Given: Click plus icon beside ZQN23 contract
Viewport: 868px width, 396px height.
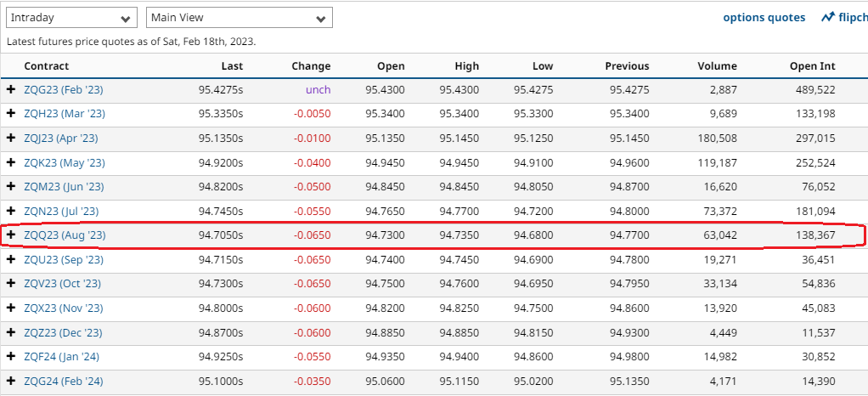Looking at the screenshot, I should click(x=11, y=211).
